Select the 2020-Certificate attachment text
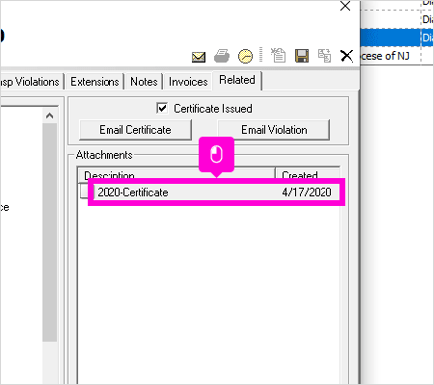 coord(133,192)
